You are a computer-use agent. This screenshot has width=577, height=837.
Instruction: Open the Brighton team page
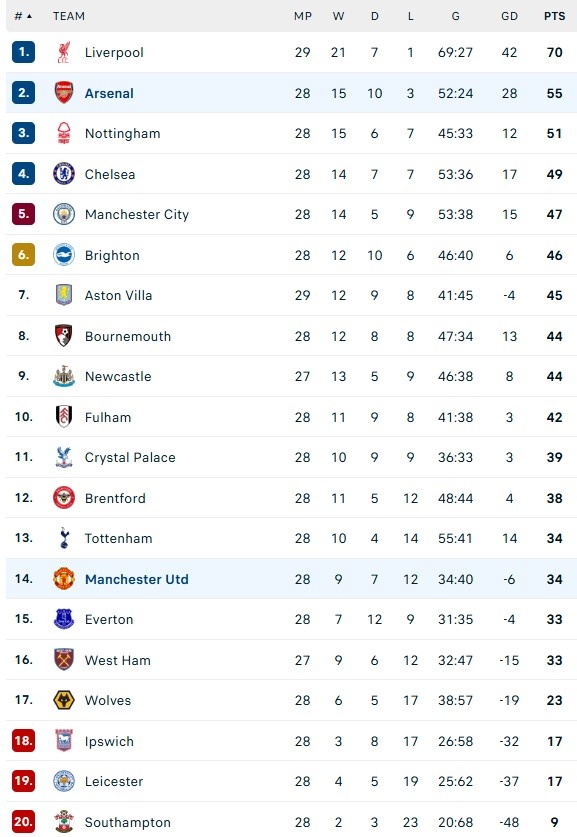(x=112, y=255)
